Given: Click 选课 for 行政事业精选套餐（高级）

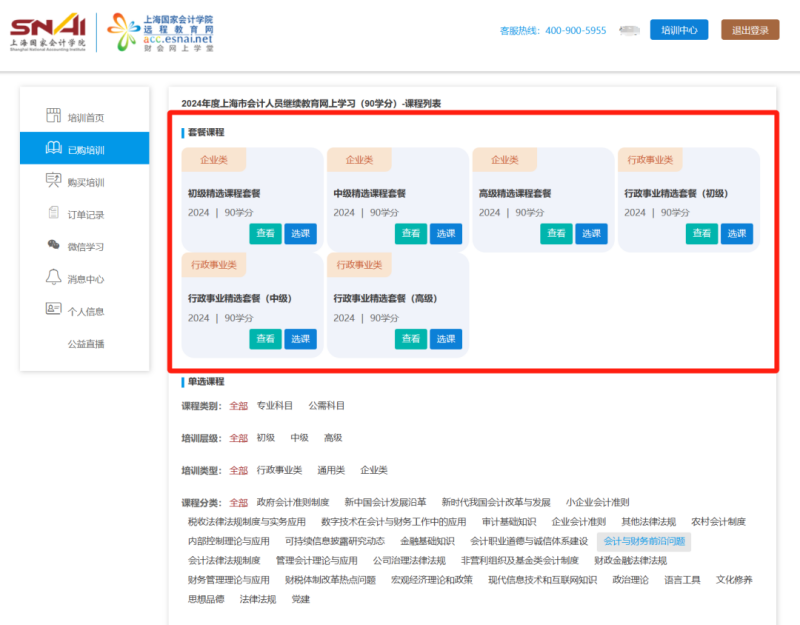Looking at the screenshot, I should 446,339.
